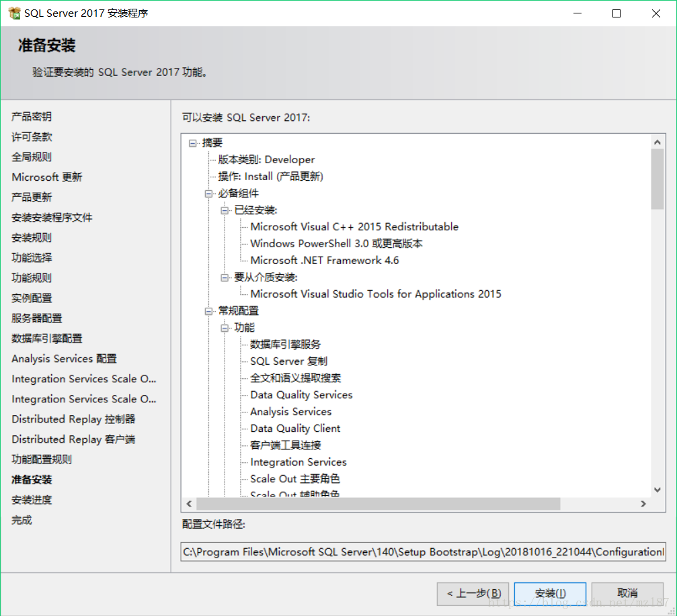
Task: Select the 安装规则 sidebar step
Action: point(32,238)
